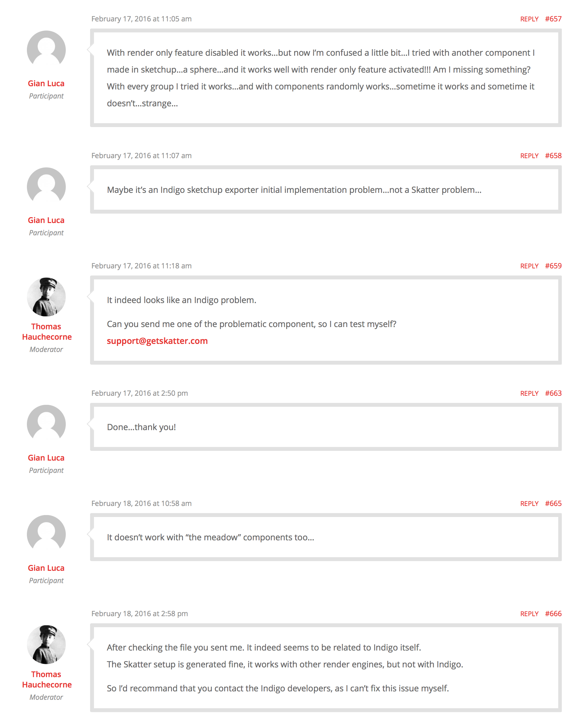The width and height of the screenshot is (578, 728).
Task: Click Gian Luca's avatar on post #665
Action: [46, 534]
